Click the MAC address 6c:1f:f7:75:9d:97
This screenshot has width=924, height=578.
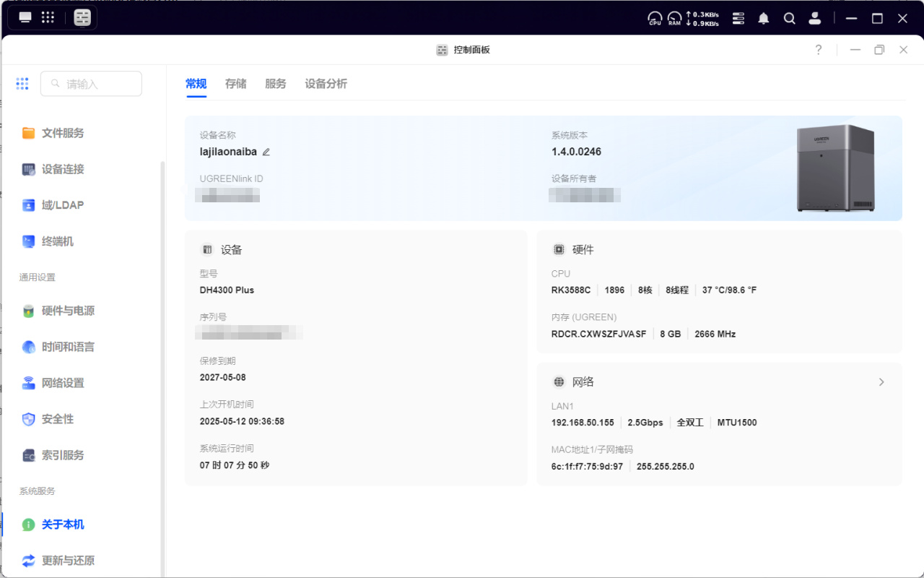(x=587, y=467)
